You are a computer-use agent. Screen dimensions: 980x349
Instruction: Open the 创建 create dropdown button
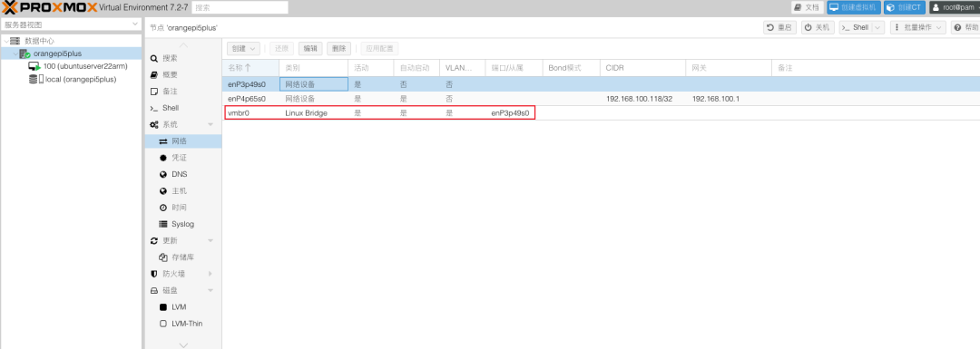coord(244,48)
